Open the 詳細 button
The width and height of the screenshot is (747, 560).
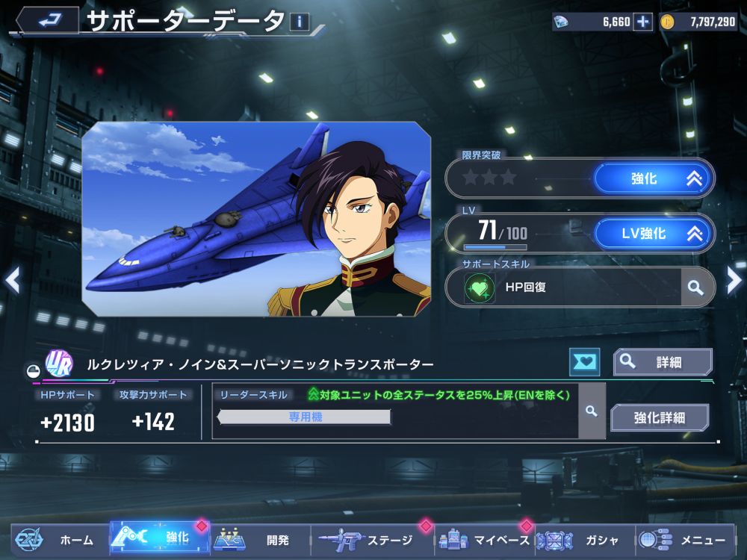click(663, 362)
